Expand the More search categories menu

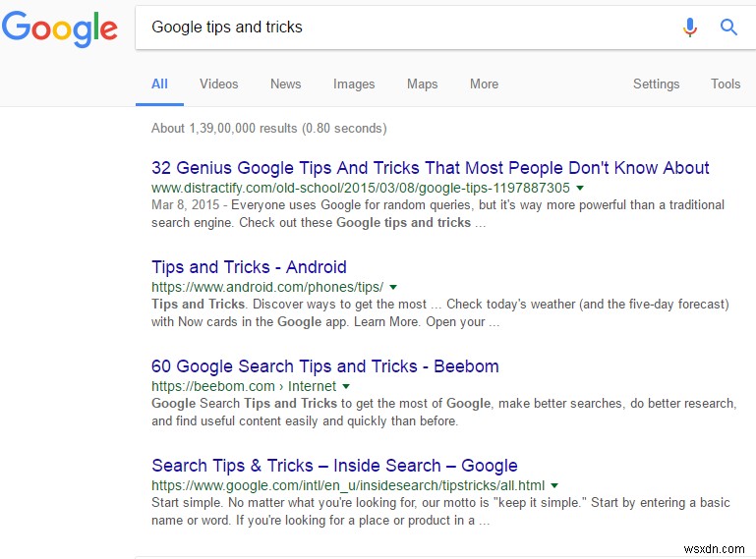[x=484, y=84]
